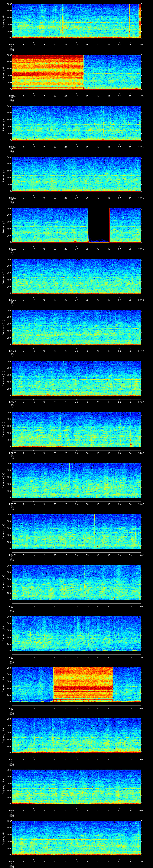Click the 11:14:00 start time label
Viewport: 153px width, 868px height.
tap(12, 44)
